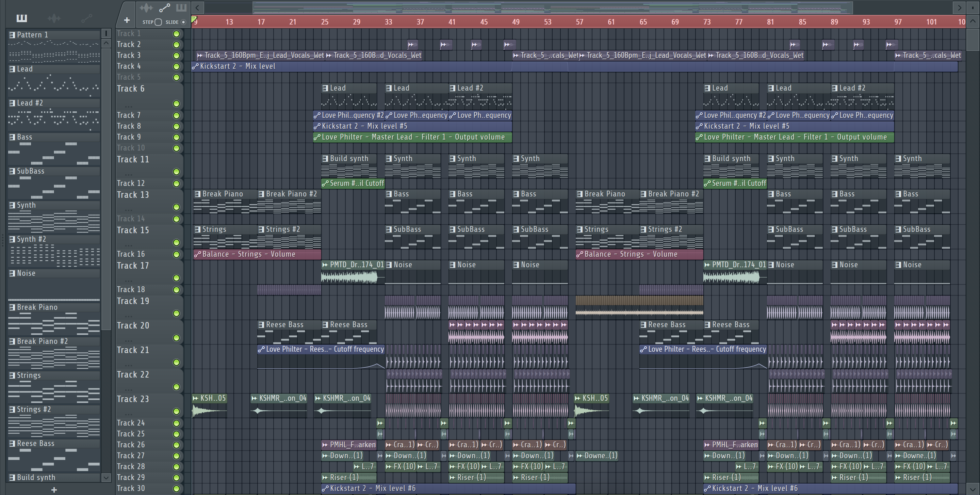Show audio clips in the picker (waveform icon)
This screenshot has height=495, width=980.
(54, 18)
